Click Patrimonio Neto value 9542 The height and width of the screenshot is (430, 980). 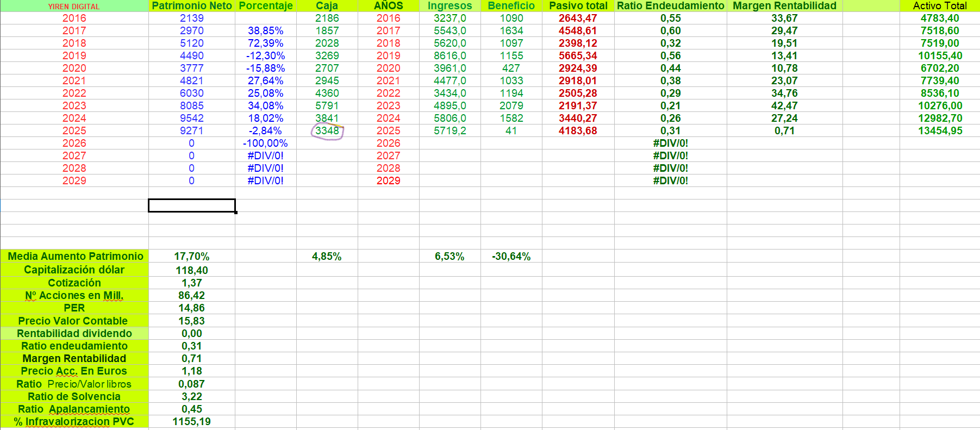[x=192, y=118]
